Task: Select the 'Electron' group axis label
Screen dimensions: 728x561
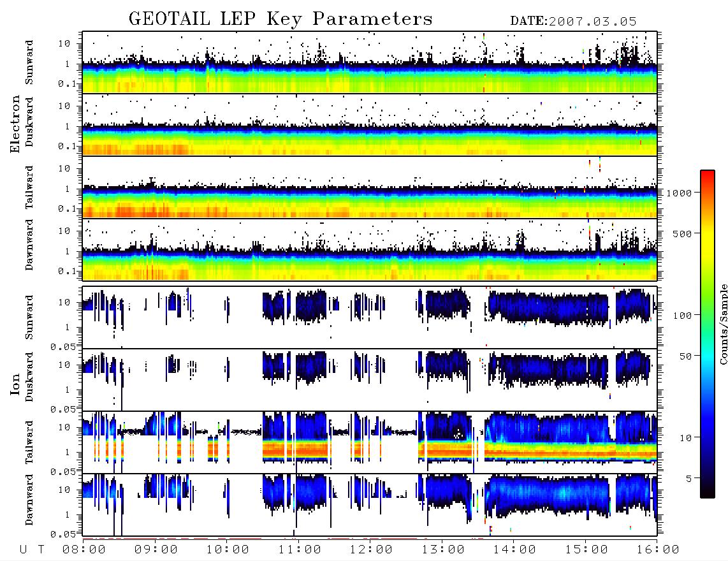Action: coord(15,124)
